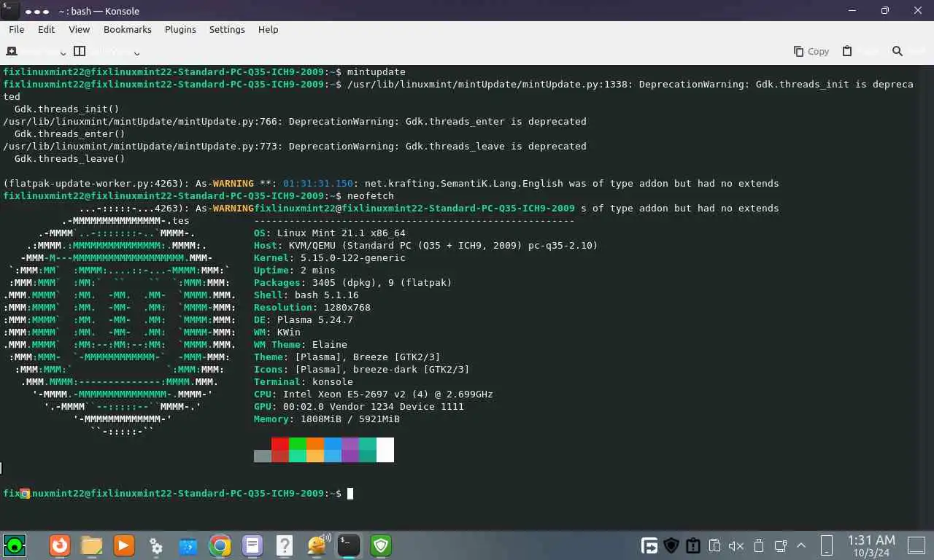Viewport: 934px width, 560px height.
Task: Click the 'OS: Linux Mint 21.1 x86_64' line
Action: click(330, 233)
